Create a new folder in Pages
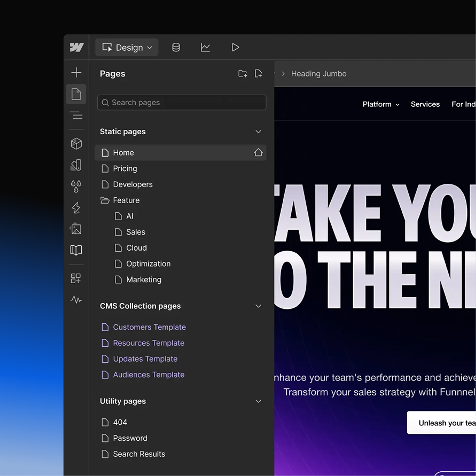Image resolution: width=476 pixels, height=476 pixels. (243, 73)
